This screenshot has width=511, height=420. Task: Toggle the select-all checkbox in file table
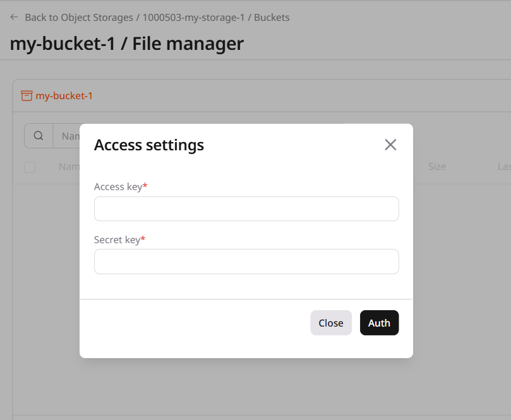click(30, 167)
